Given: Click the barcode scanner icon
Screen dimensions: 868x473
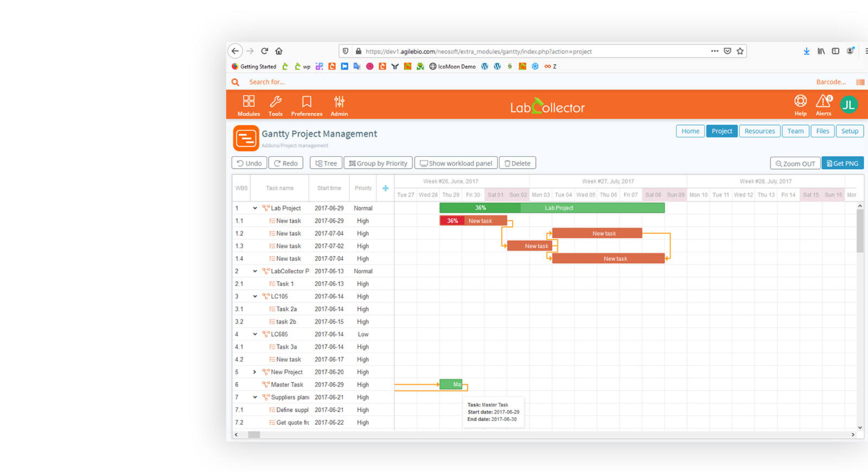Looking at the screenshot, I should [x=860, y=82].
